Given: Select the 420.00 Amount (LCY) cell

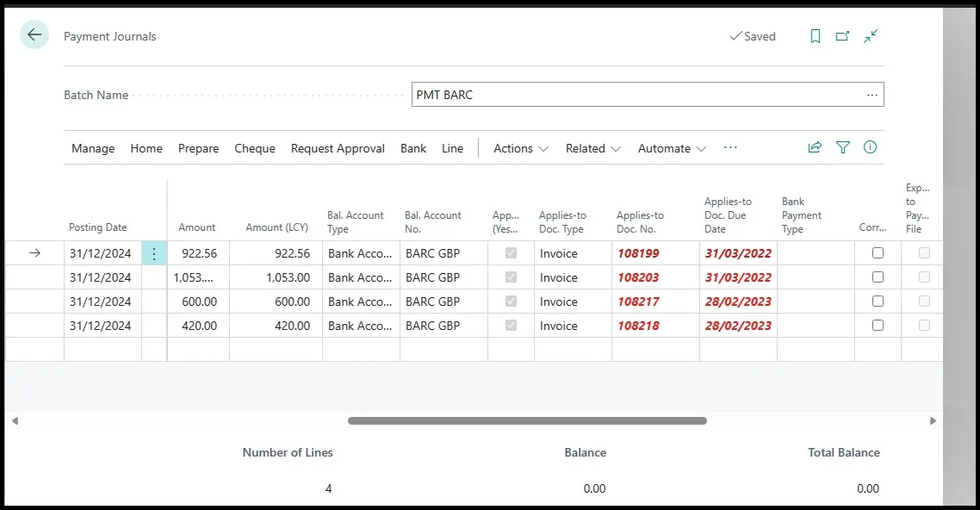Looking at the screenshot, I should click(276, 325).
